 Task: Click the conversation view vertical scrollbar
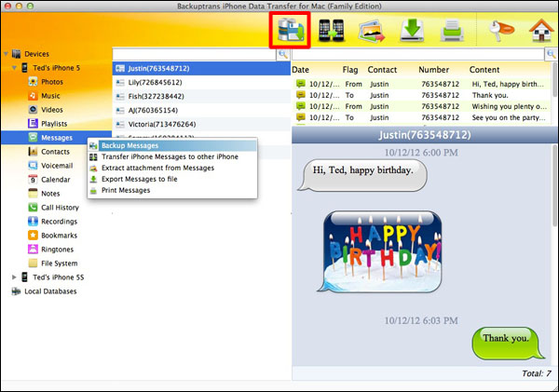point(555,185)
